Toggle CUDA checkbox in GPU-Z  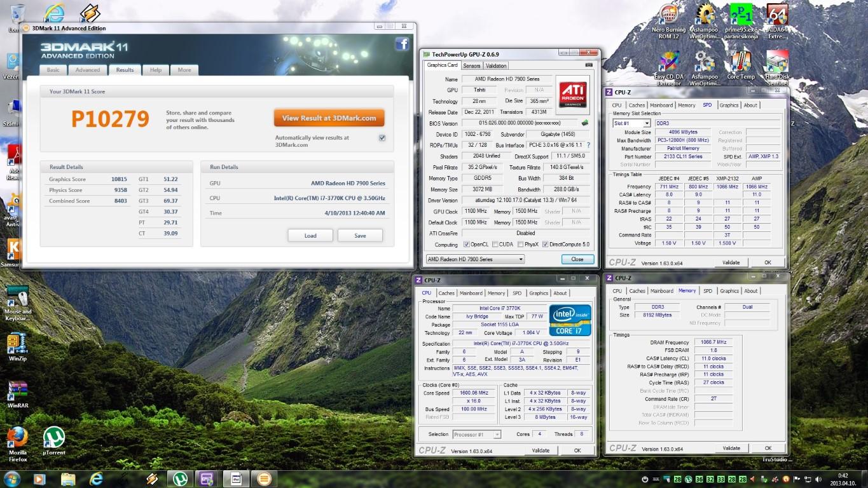point(495,245)
